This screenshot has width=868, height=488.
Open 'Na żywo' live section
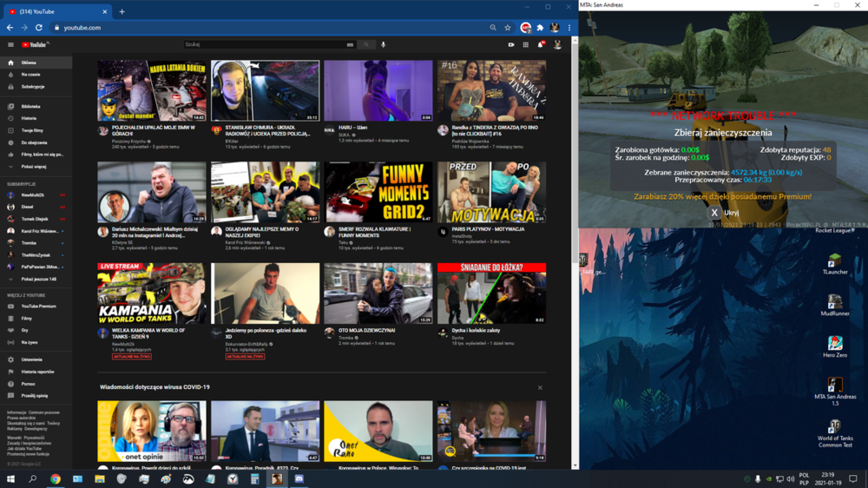pos(36,342)
